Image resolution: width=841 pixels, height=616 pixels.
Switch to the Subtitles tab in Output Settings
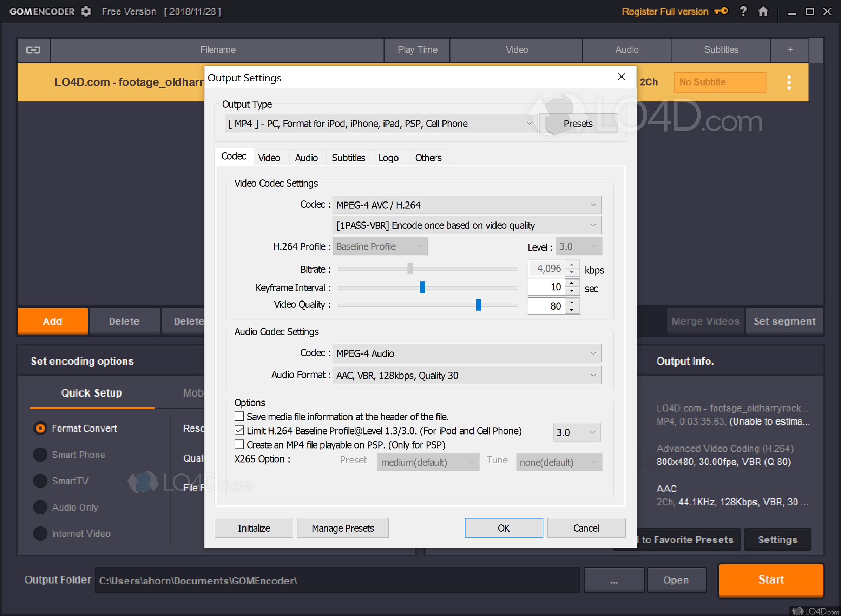(x=348, y=157)
